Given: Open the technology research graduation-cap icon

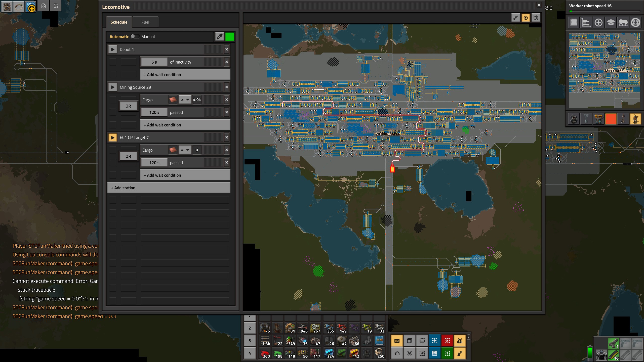Looking at the screenshot, I should coord(611,23).
